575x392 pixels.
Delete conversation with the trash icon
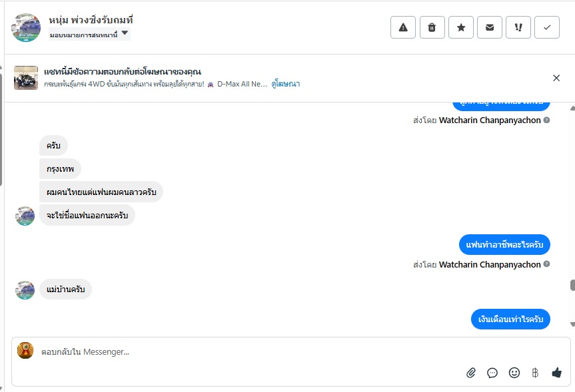(x=432, y=27)
